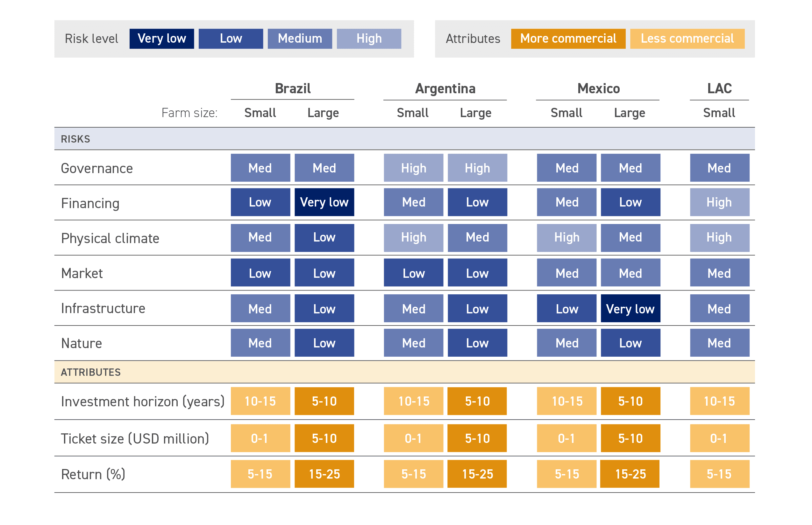Select Mexico Large farm Infrastructure 'Very low' cell
The width and height of the screenshot is (812, 525).
[x=630, y=309]
